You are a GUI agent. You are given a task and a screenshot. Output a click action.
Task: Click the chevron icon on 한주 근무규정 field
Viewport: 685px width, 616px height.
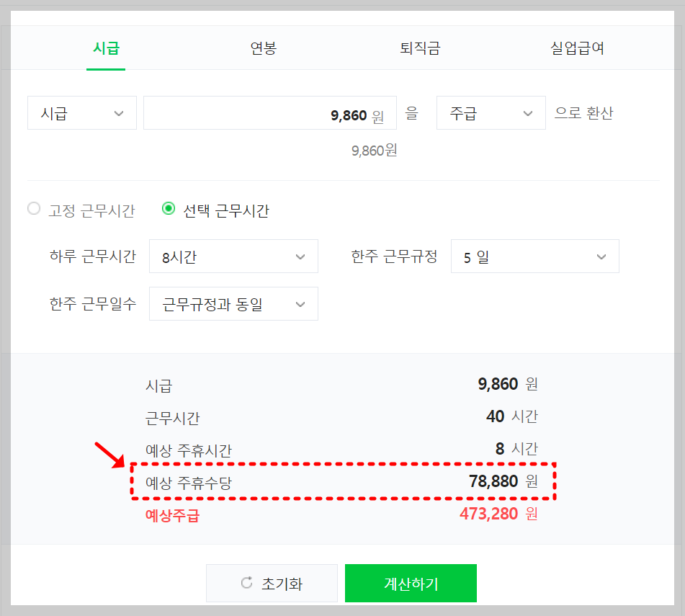[603, 256]
